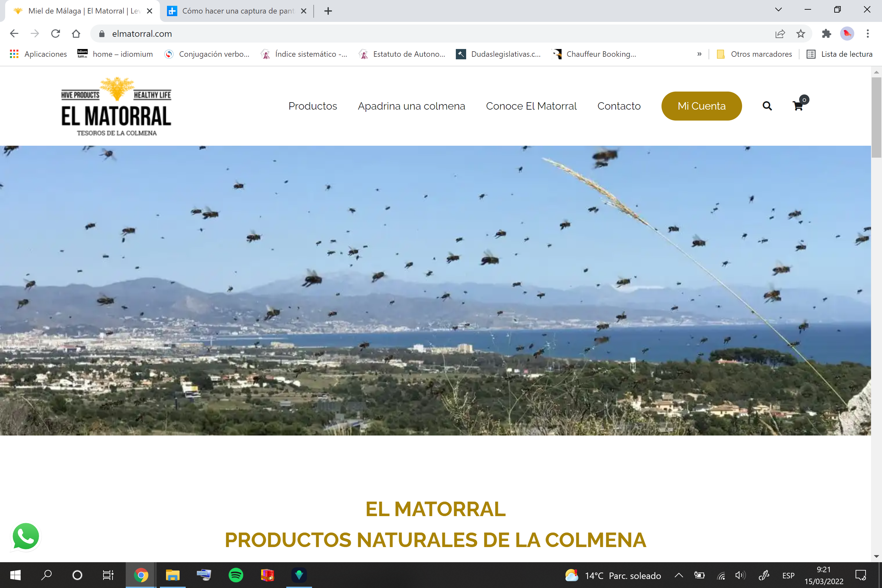Open the Otros marcadores folder
The width and height of the screenshot is (882, 588).
click(754, 54)
